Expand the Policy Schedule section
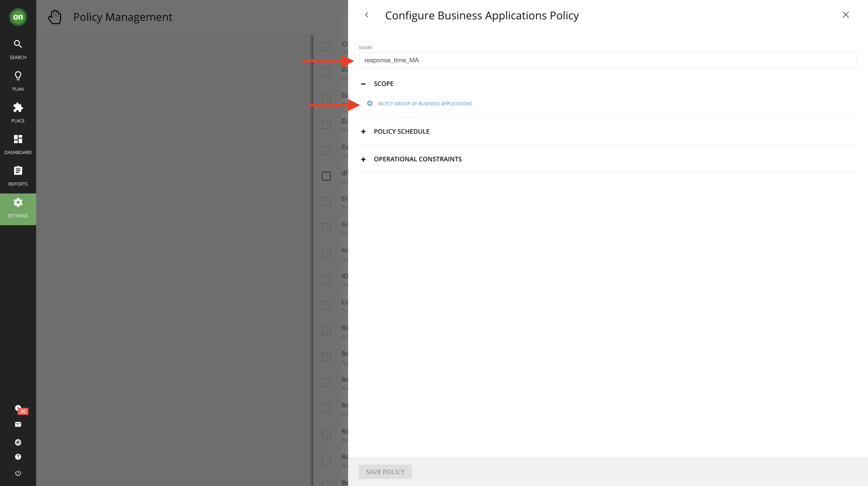Image resolution: width=868 pixels, height=486 pixels. [x=363, y=132]
